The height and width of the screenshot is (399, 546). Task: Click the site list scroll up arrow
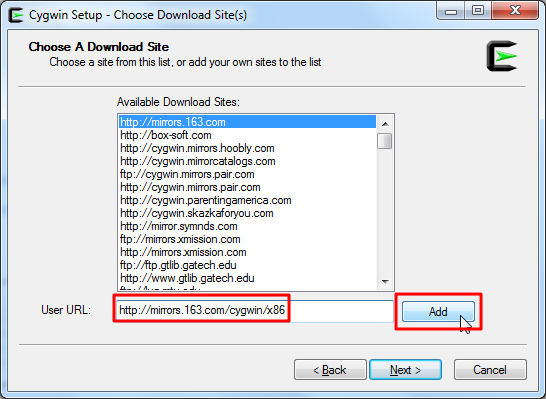point(385,124)
